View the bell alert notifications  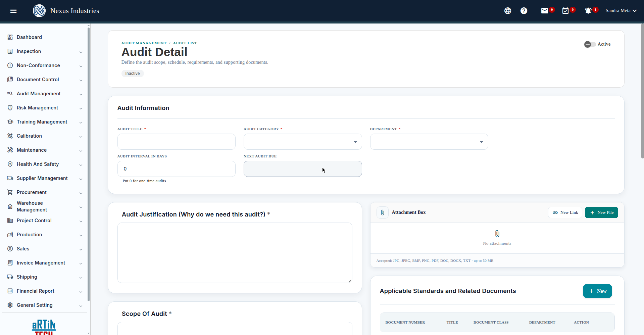[x=588, y=11]
